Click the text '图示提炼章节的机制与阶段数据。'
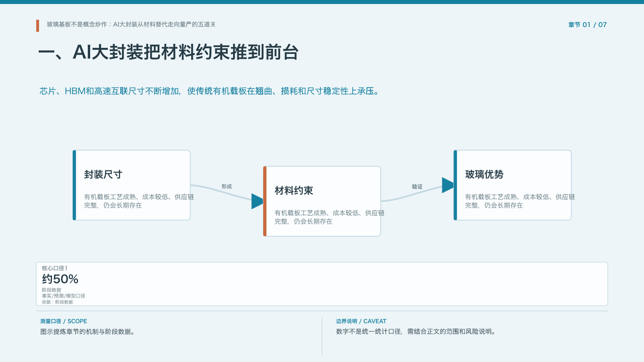This screenshot has width=644, height=362. tap(87, 332)
